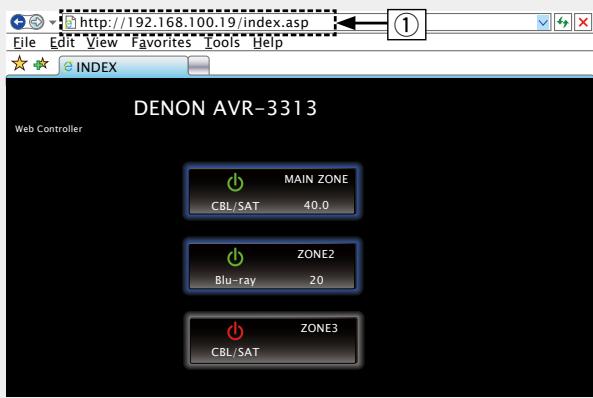Open the Edit menu

[62, 42]
